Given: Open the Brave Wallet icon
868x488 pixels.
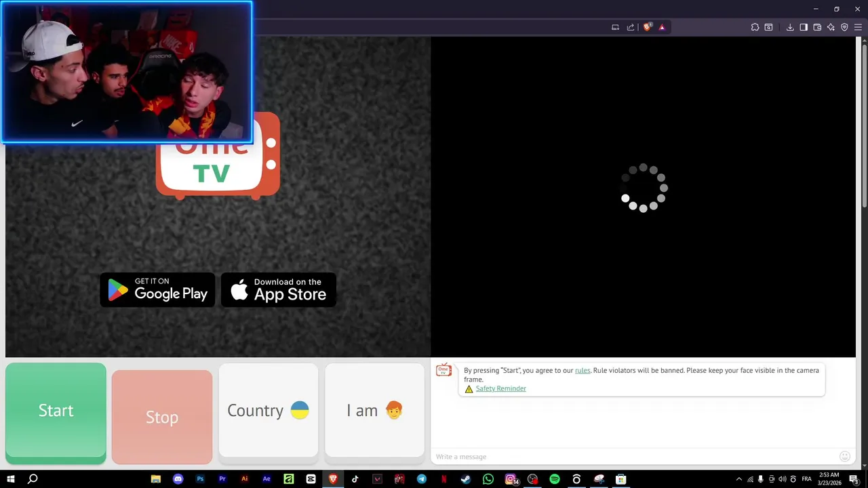Looking at the screenshot, I should pos(817,27).
